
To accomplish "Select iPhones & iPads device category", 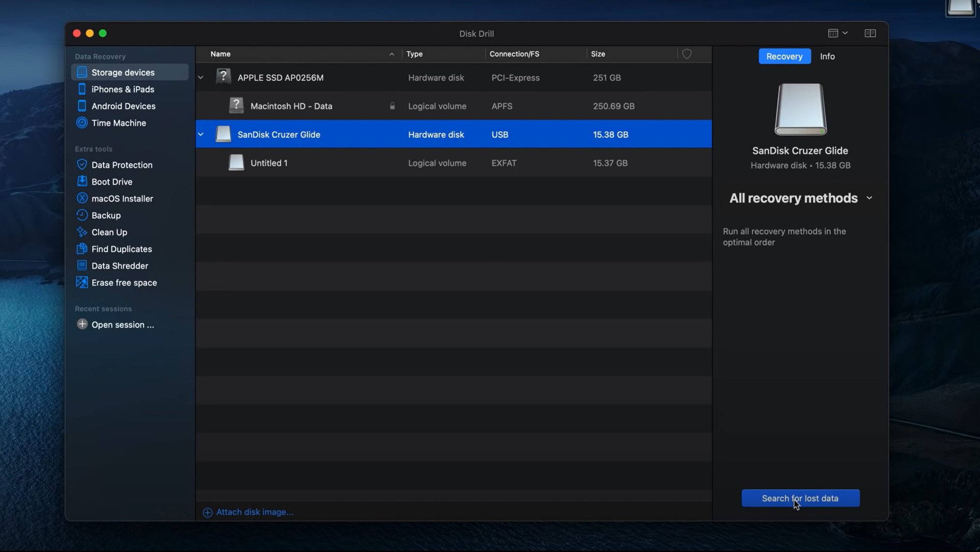I will click(x=123, y=89).
